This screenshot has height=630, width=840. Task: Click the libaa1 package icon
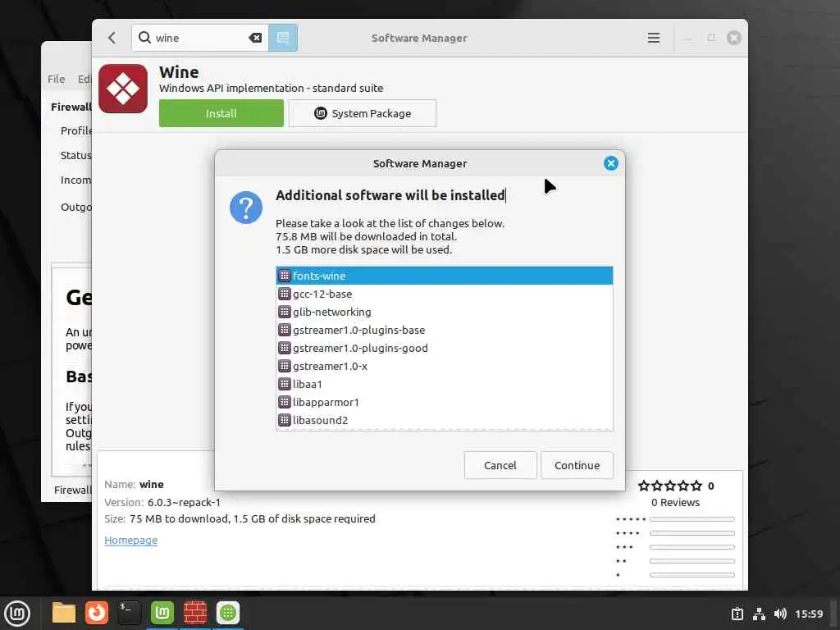coord(285,384)
